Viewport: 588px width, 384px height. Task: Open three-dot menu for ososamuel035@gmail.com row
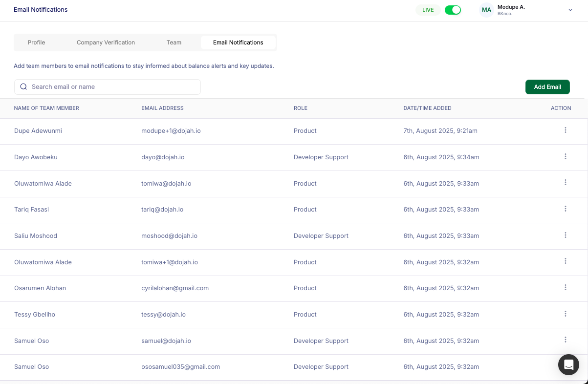565,366
